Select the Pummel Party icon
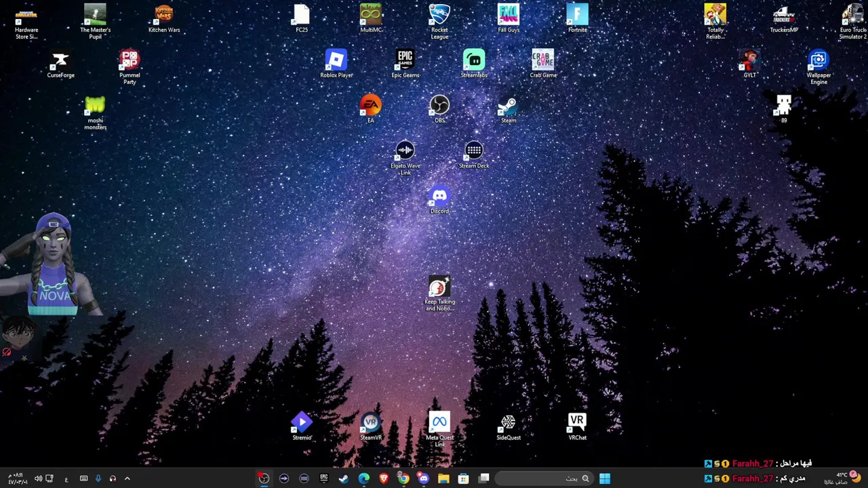This screenshot has width=868, height=488. (130, 68)
